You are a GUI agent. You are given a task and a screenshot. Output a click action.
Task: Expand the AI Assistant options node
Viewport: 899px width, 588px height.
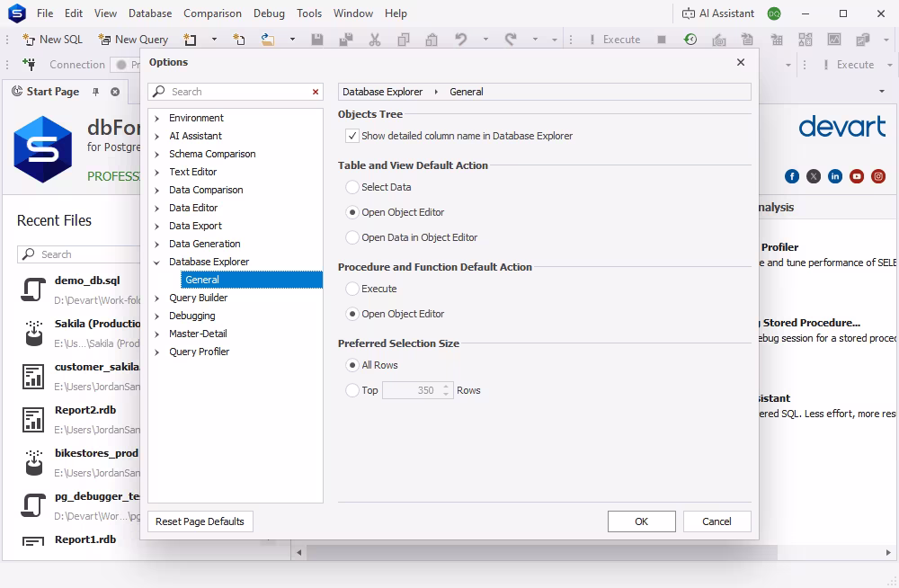[157, 136]
